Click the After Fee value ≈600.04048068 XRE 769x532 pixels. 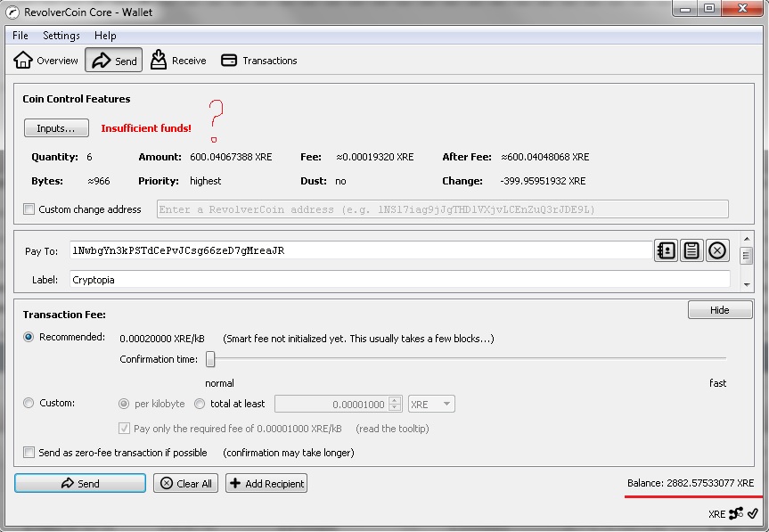tap(545, 157)
